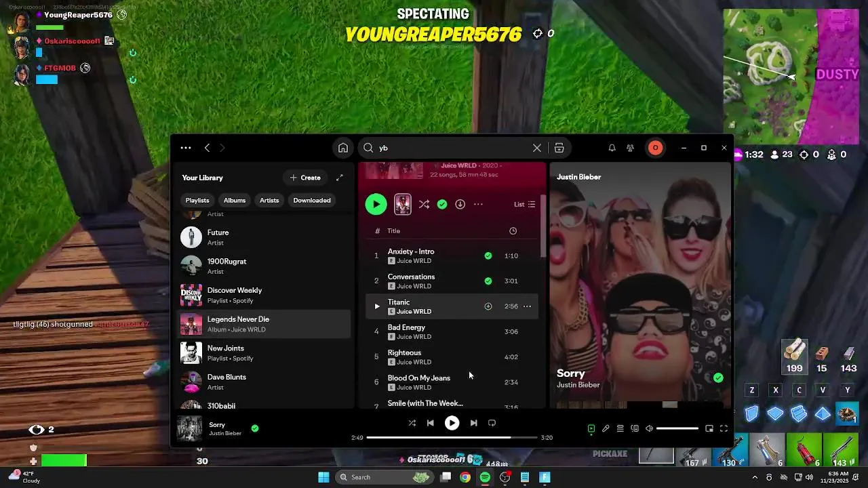
Task: Open the miniplayer
Action: click(709, 428)
